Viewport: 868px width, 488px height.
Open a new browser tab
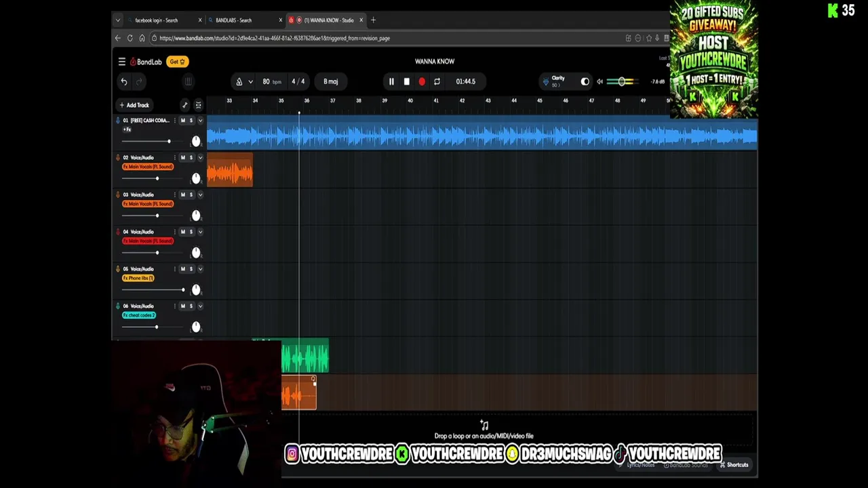point(373,20)
